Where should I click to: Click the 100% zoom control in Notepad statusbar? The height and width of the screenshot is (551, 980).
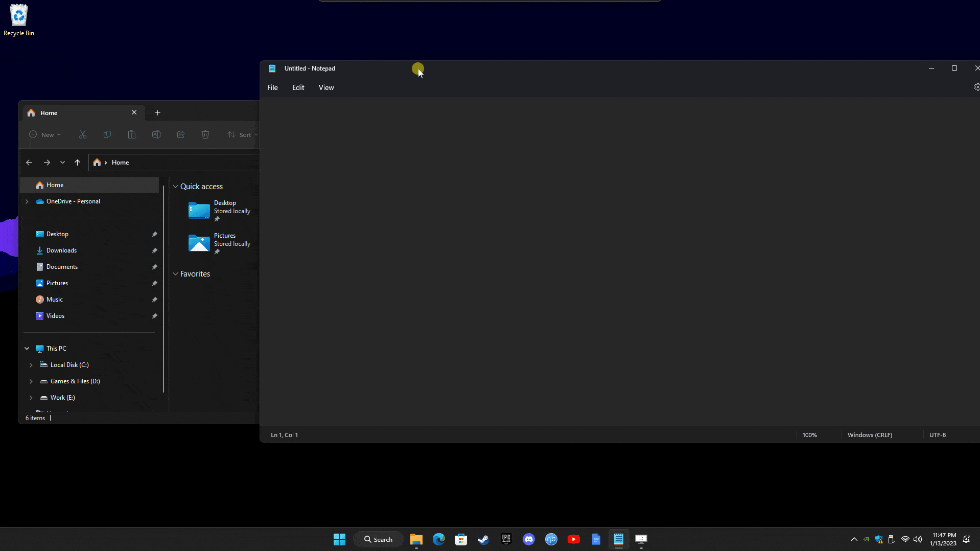pos(810,434)
